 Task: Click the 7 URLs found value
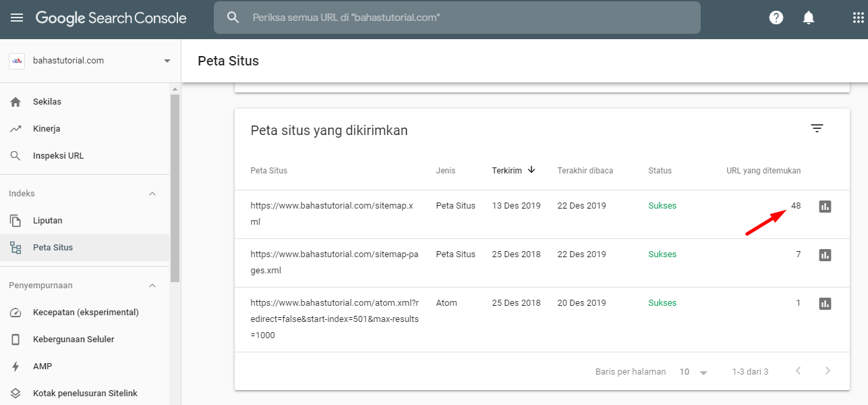799,254
